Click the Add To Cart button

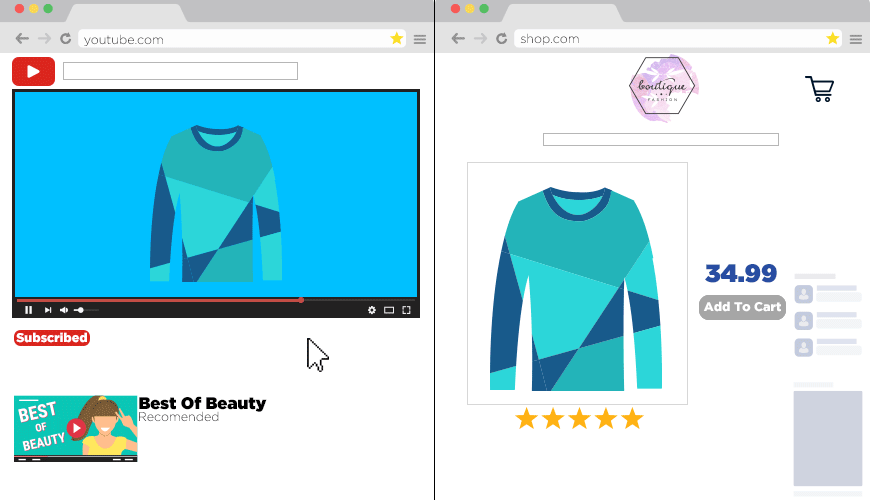pos(742,307)
